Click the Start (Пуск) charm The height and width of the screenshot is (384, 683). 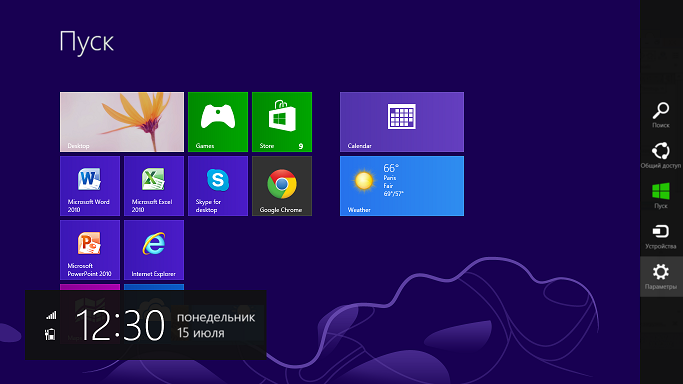661,195
